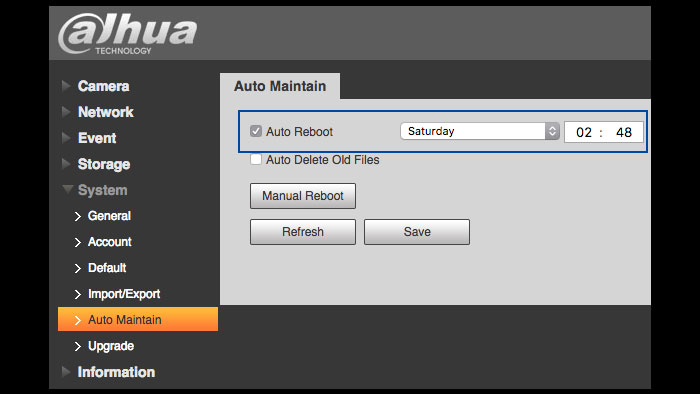The height and width of the screenshot is (394, 700).
Task: Expand the Event menu section
Action: coord(97,138)
